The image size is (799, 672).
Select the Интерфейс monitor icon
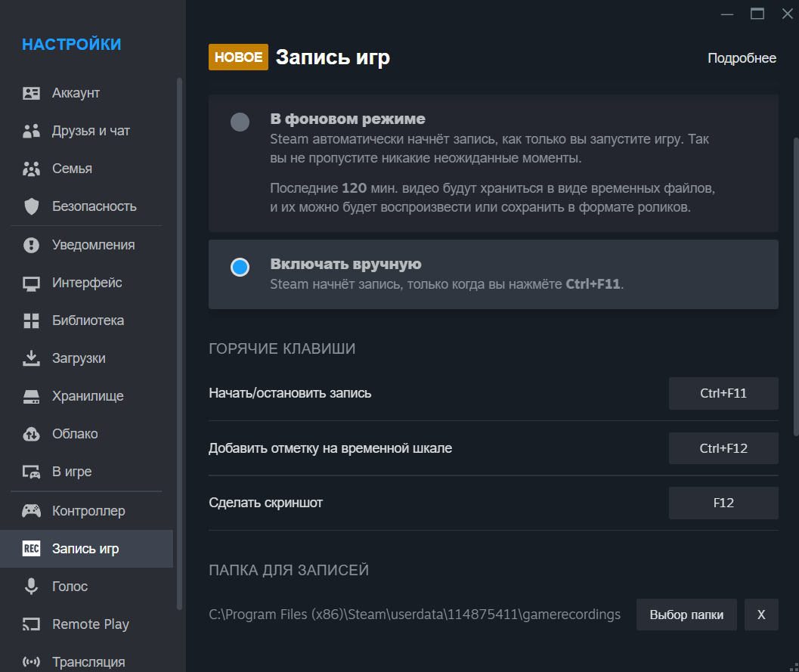pos(31,282)
